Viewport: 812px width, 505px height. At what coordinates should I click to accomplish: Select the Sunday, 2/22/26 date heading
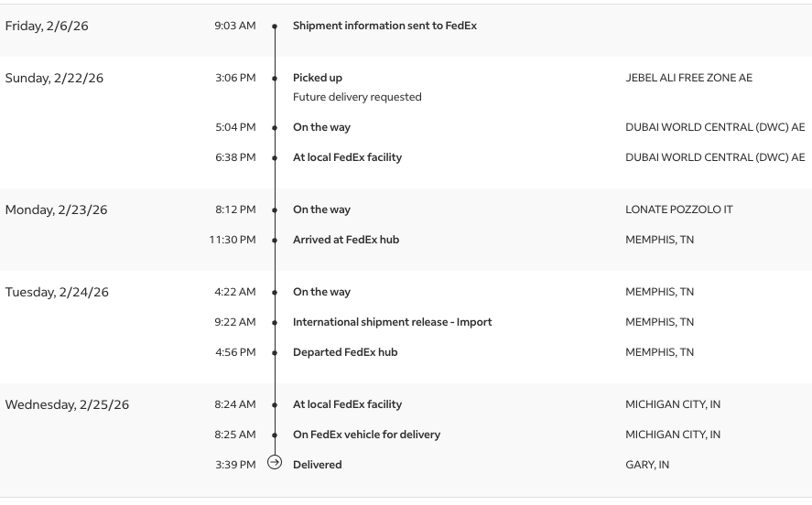click(54, 78)
